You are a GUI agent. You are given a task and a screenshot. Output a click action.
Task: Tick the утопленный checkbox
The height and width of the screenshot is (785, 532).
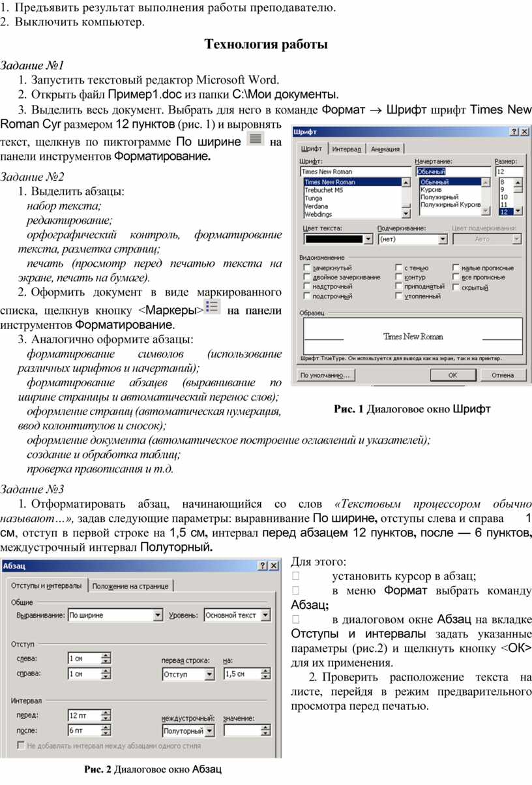[399, 296]
